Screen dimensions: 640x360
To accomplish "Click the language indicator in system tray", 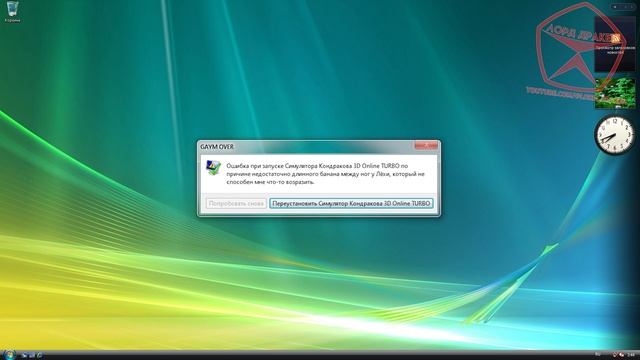I will [x=598, y=354].
